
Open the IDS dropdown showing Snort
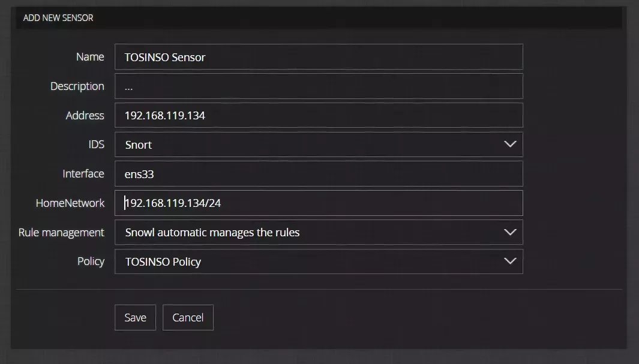click(x=319, y=145)
